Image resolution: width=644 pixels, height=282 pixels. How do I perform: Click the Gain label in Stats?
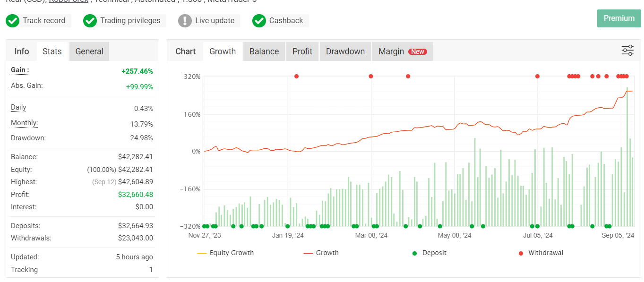coord(20,70)
